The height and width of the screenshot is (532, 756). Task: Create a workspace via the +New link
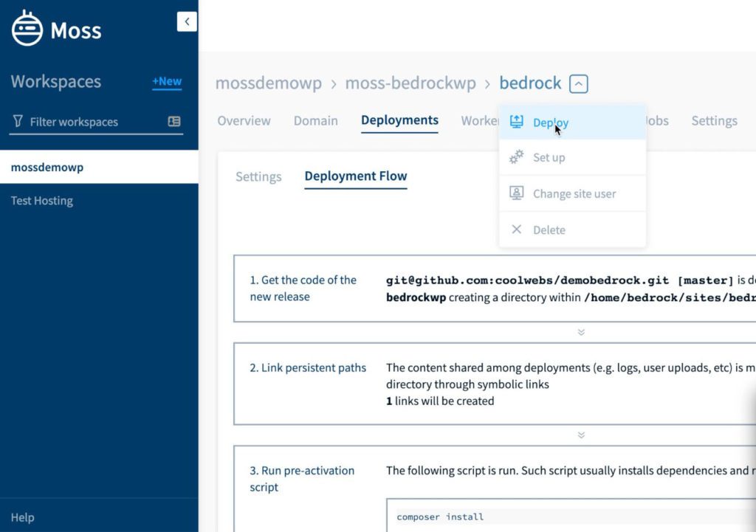(x=166, y=82)
